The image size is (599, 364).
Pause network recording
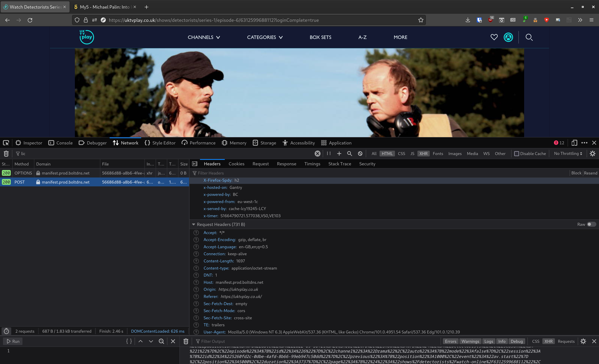point(329,153)
